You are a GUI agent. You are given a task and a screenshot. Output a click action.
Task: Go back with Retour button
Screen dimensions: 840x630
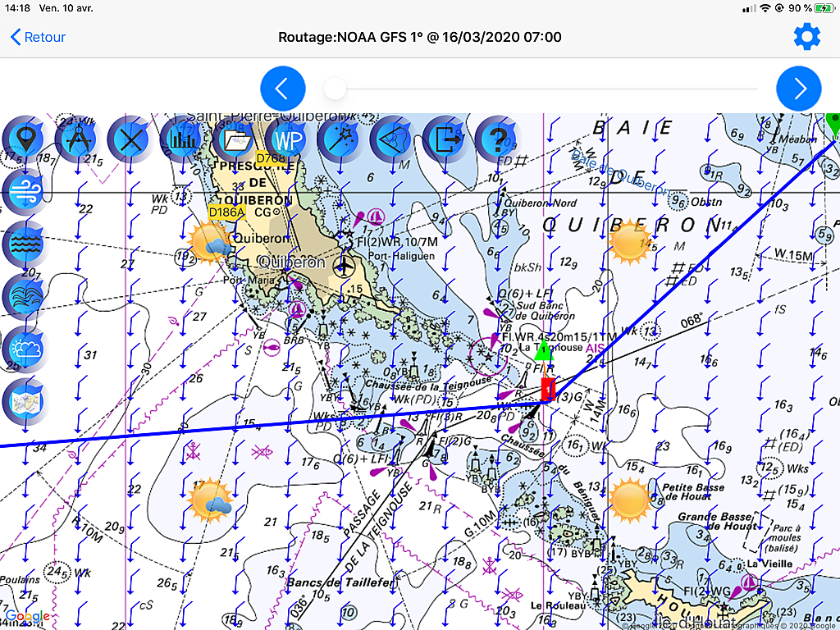(38, 37)
